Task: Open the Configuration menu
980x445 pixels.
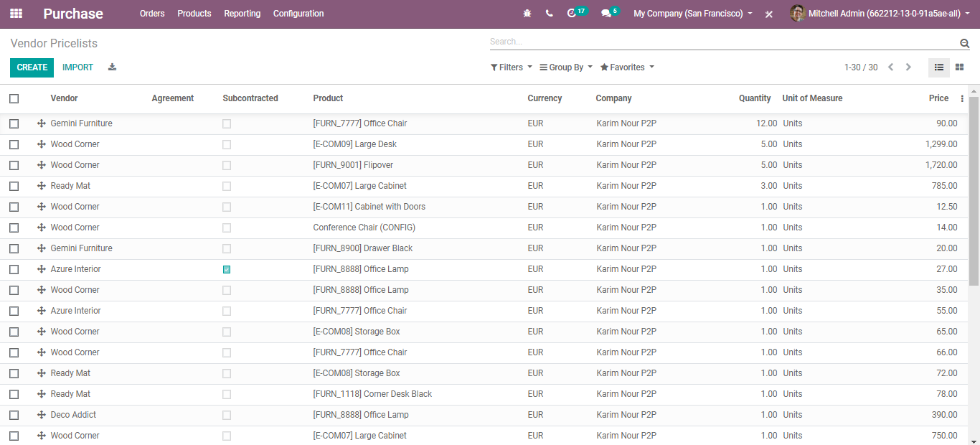Action: tap(298, 14)
